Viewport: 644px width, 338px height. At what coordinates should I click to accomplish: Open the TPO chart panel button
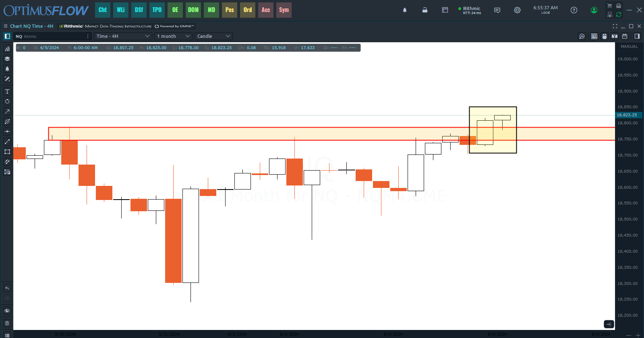pyautogui.click(x=157, y=10)
